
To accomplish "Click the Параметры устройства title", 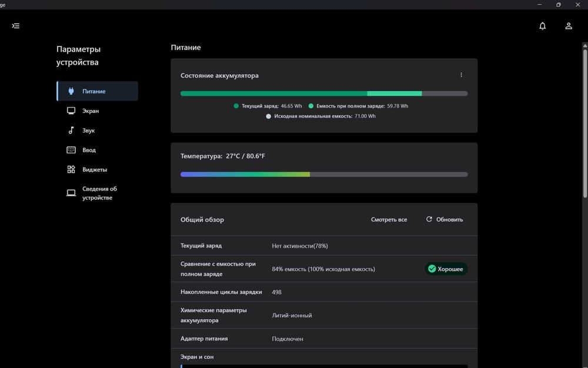I will pos(78,55).
